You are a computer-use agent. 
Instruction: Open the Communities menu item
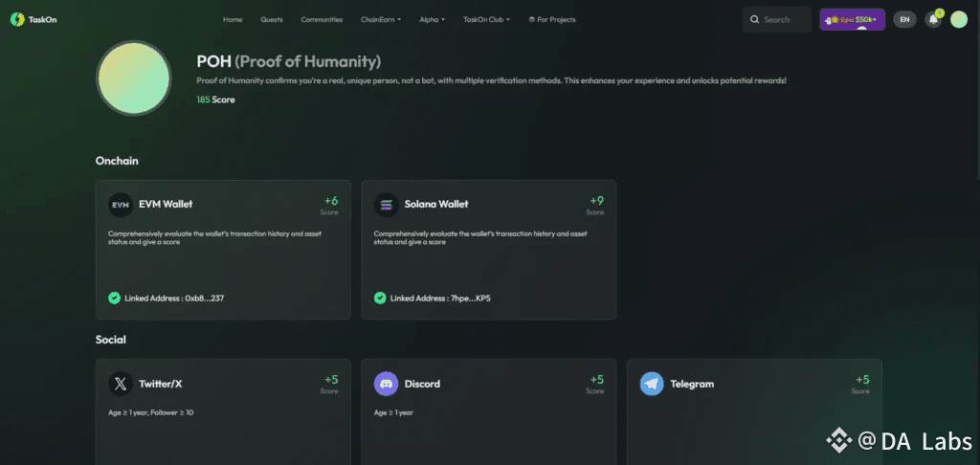click(322, 19)
